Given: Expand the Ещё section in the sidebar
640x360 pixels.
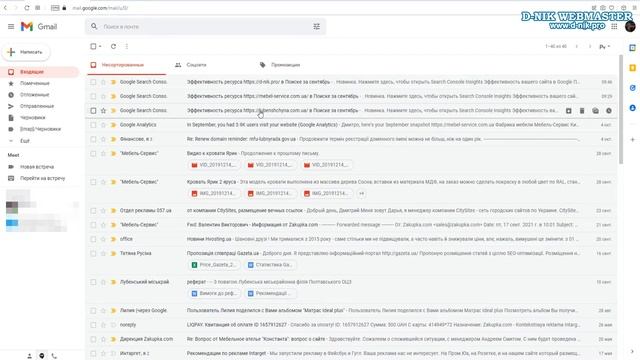Looking at the screenshot, I should click(25, 141).
